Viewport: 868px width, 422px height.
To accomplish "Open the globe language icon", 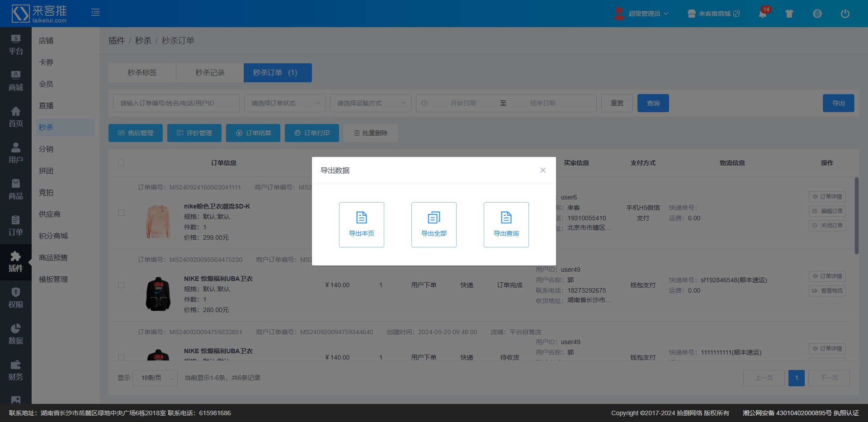I will 817,14.
